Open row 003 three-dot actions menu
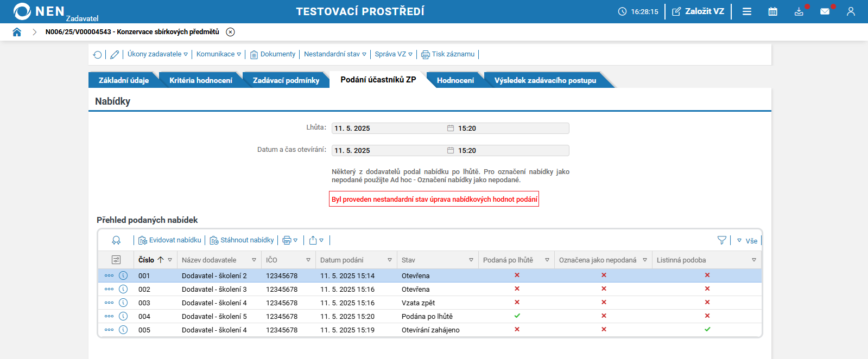The width and height of the screenshot is (868, 359). click(109, 303)
